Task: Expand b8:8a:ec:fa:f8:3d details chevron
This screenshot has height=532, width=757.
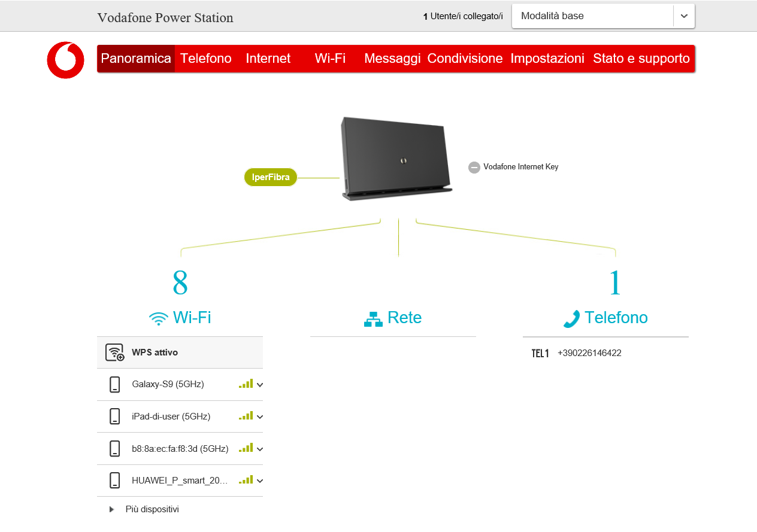Action: coord(260,449)
